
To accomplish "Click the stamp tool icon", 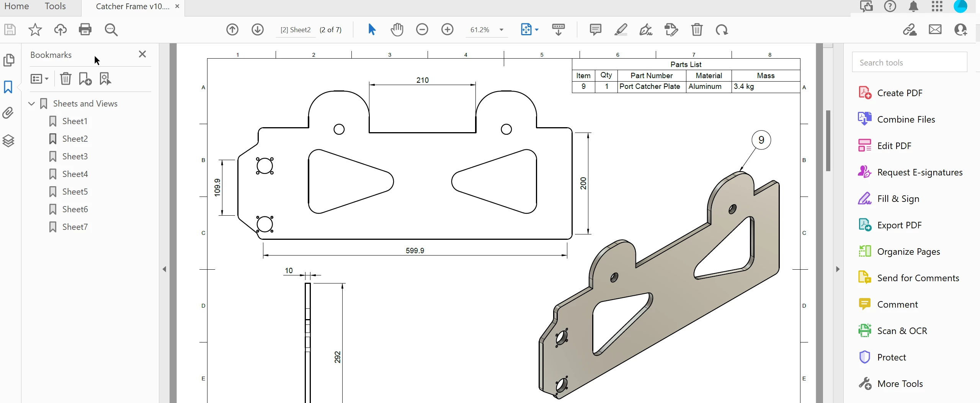I will pyautogui.click(x=671, y=29).
